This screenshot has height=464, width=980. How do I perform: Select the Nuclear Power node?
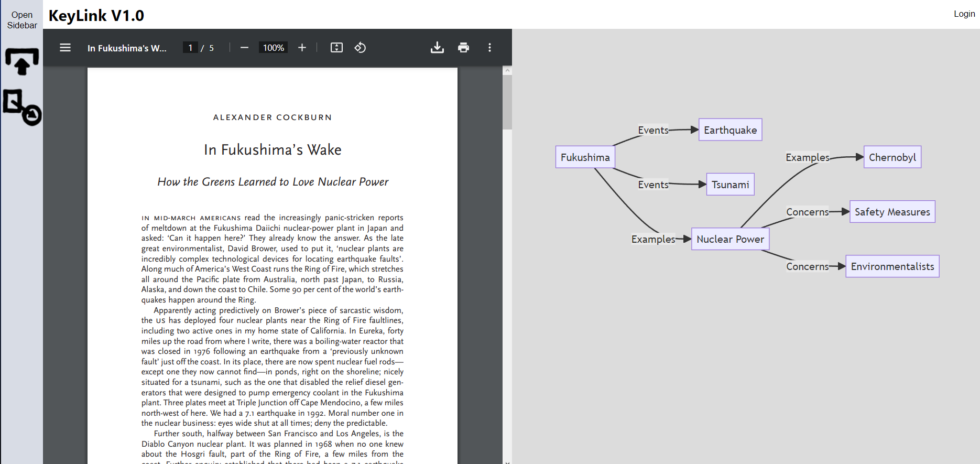coord(730,239)
